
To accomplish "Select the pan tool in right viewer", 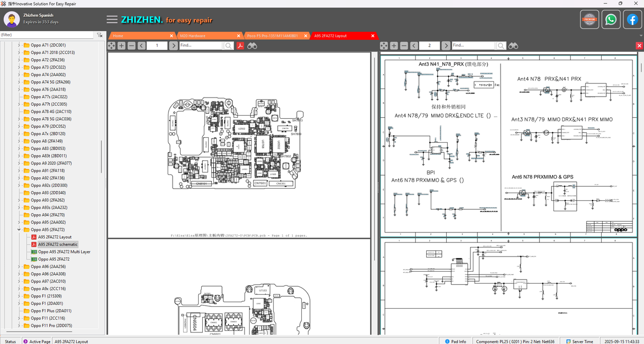I will coord(384,46).
